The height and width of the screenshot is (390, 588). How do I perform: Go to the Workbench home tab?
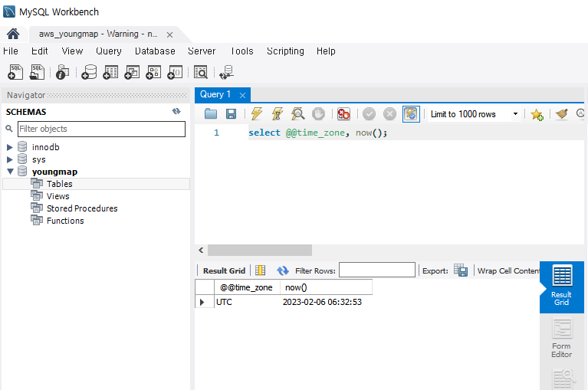pyautogui.click(x=13, y=34)
